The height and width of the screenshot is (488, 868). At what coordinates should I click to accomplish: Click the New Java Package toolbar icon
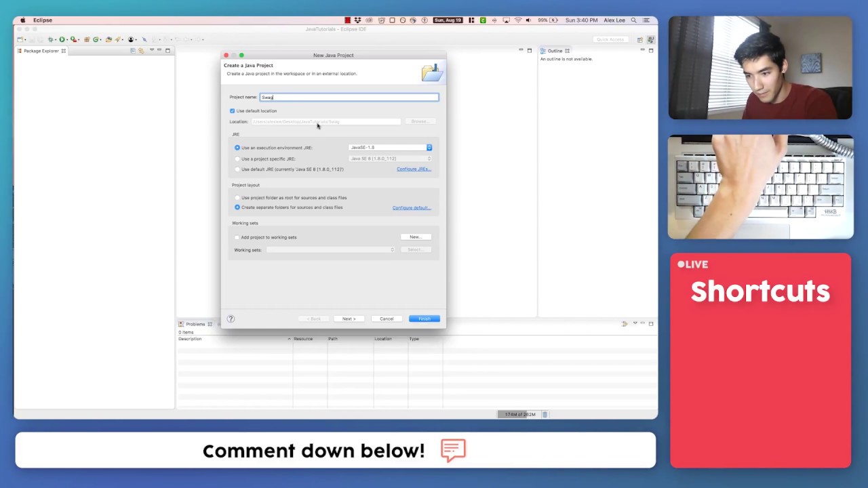(87, 39)
